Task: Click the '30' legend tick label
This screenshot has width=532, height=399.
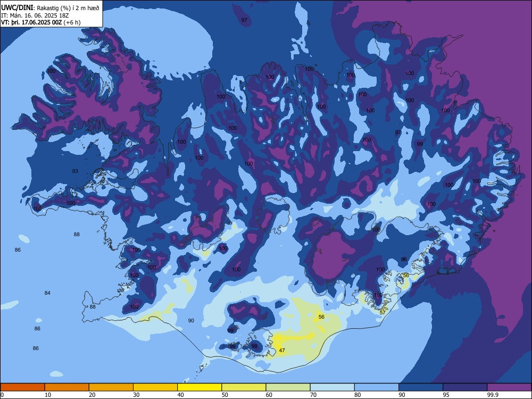Action: 136,395
